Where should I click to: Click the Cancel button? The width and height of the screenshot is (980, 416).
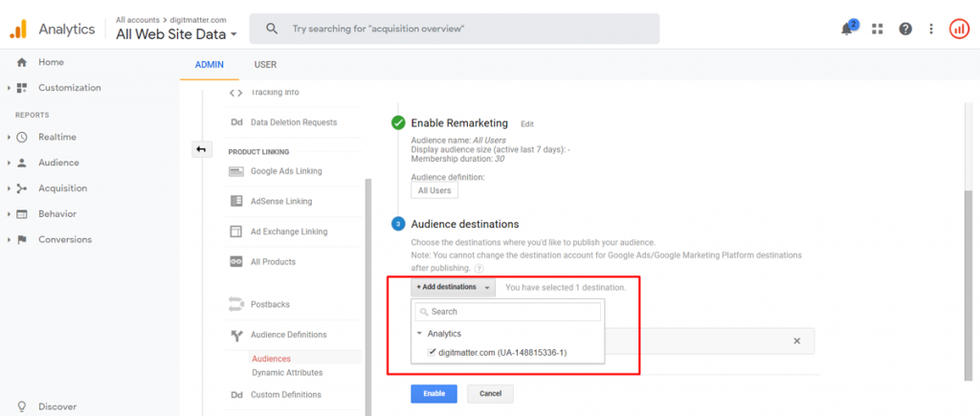pos(491,394)
